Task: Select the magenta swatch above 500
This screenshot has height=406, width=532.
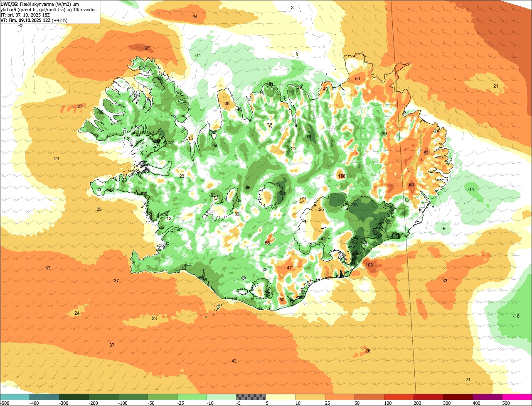Action: tap(517, 397)
